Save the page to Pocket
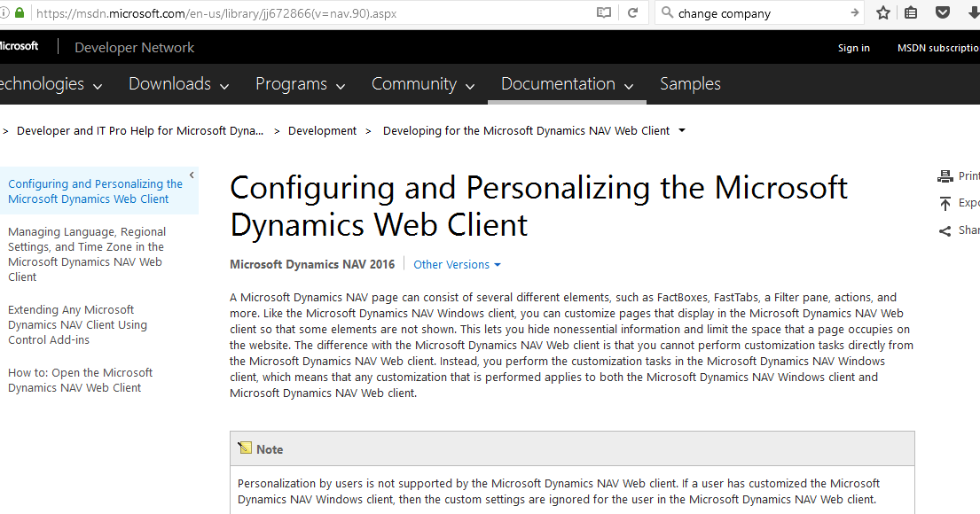 tap(943, 13)
